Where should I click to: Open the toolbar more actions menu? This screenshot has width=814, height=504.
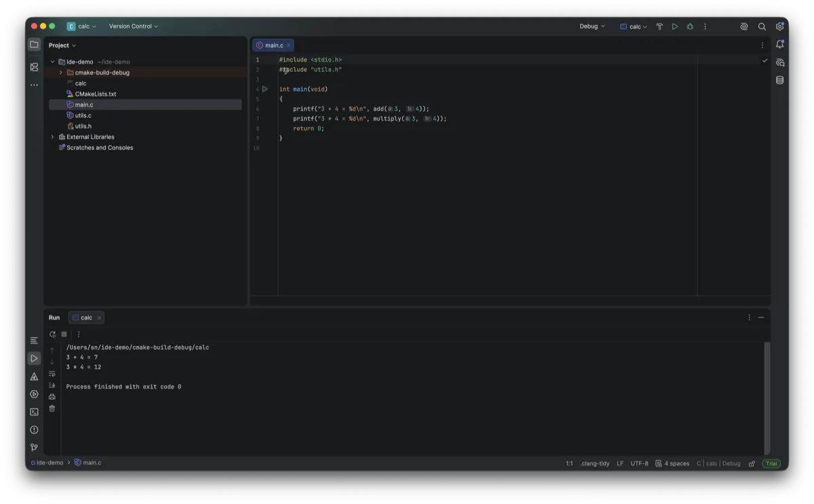705,26
